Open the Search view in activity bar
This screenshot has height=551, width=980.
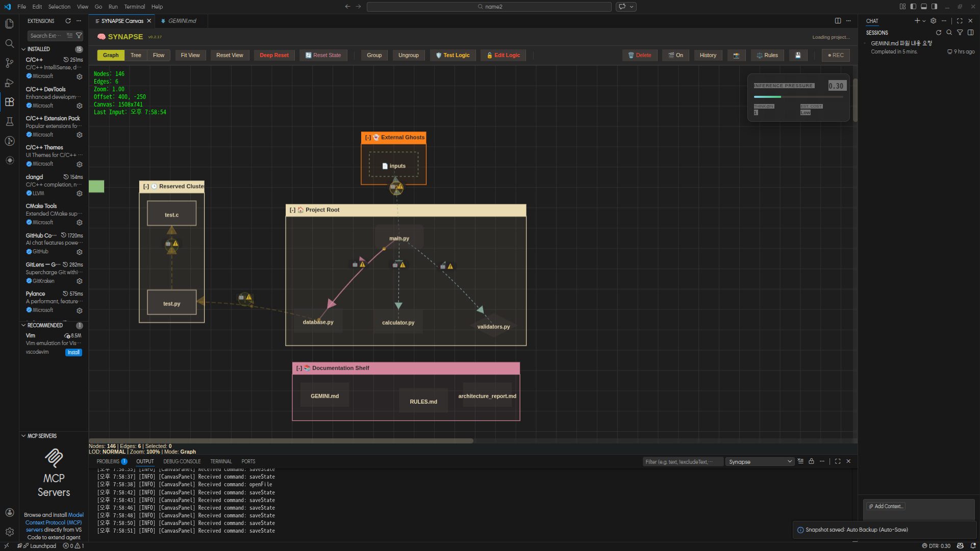[9, 43]
